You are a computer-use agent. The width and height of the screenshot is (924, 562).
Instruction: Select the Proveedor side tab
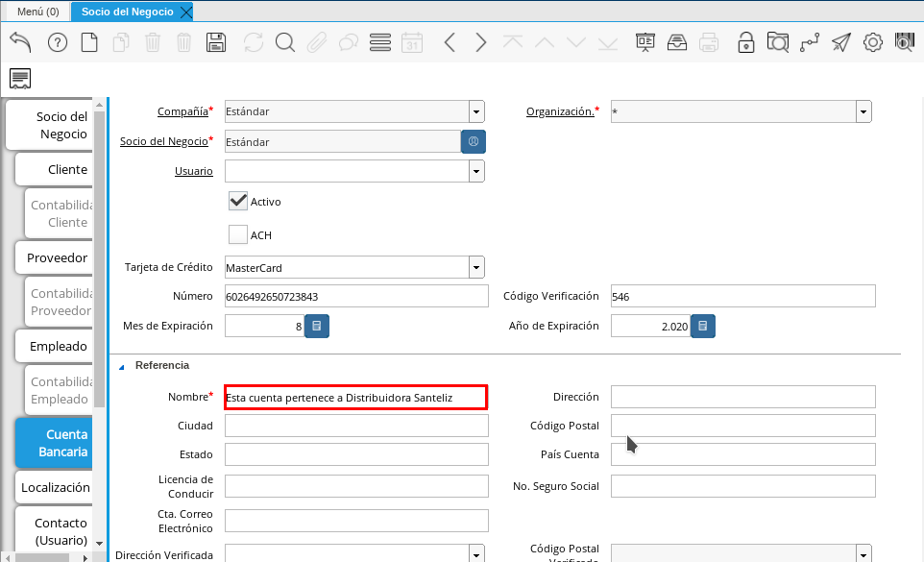pyautogui.click(x=58, y=257)
